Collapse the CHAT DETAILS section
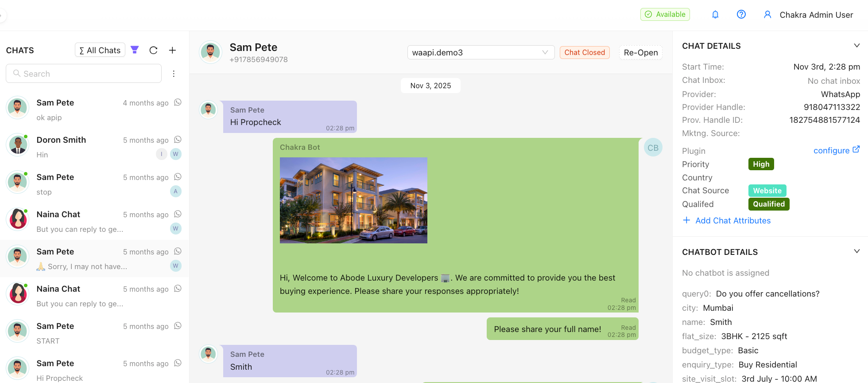 [857, 46]
